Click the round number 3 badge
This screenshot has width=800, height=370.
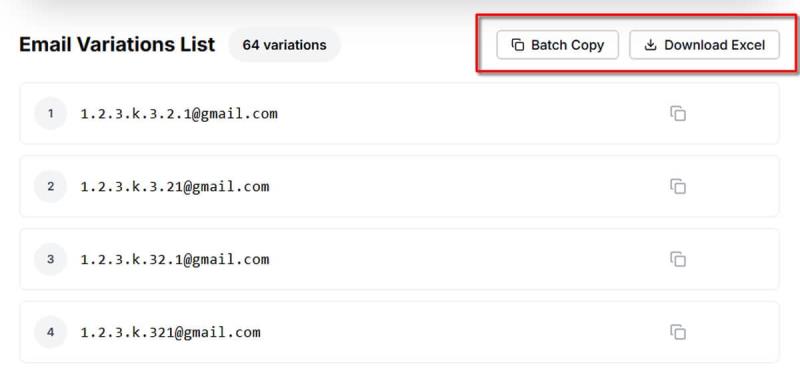click(51, 259)
